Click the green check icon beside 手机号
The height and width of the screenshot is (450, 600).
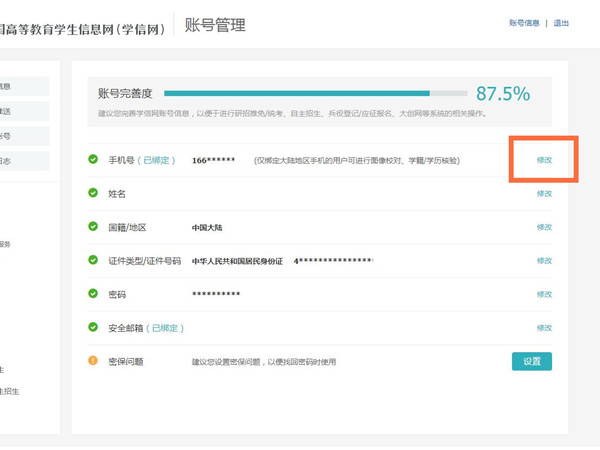93,160
